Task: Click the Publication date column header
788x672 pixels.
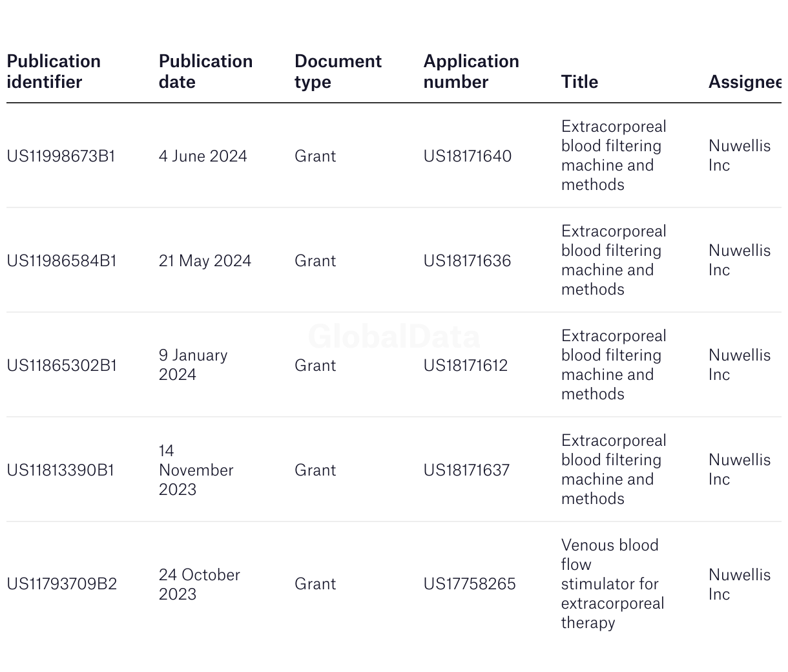Action: coord(205,71)
